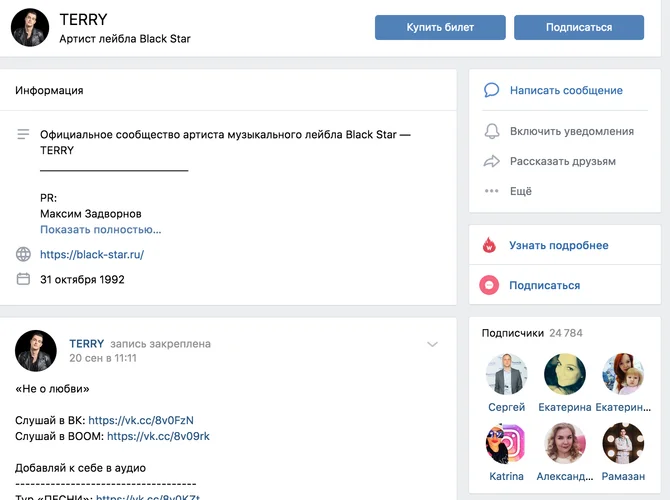
Task: Click the speech bubble message icon
Action: pyautogui.click(x=491, y=90)
